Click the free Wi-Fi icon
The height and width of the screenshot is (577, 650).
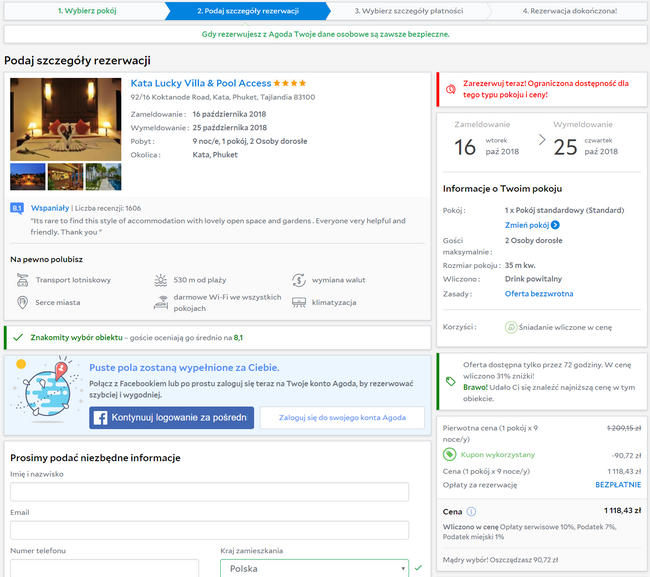pos(161,303)
